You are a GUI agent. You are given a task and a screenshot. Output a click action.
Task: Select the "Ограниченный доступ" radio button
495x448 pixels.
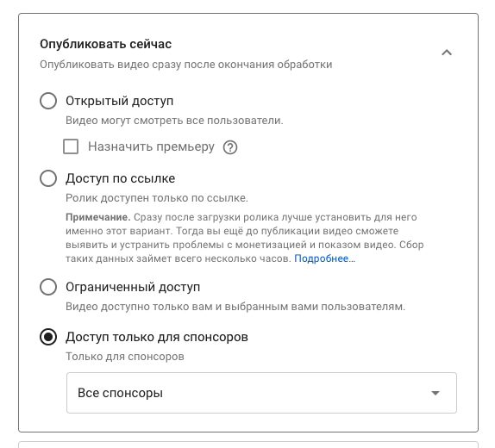click(48, 287)
